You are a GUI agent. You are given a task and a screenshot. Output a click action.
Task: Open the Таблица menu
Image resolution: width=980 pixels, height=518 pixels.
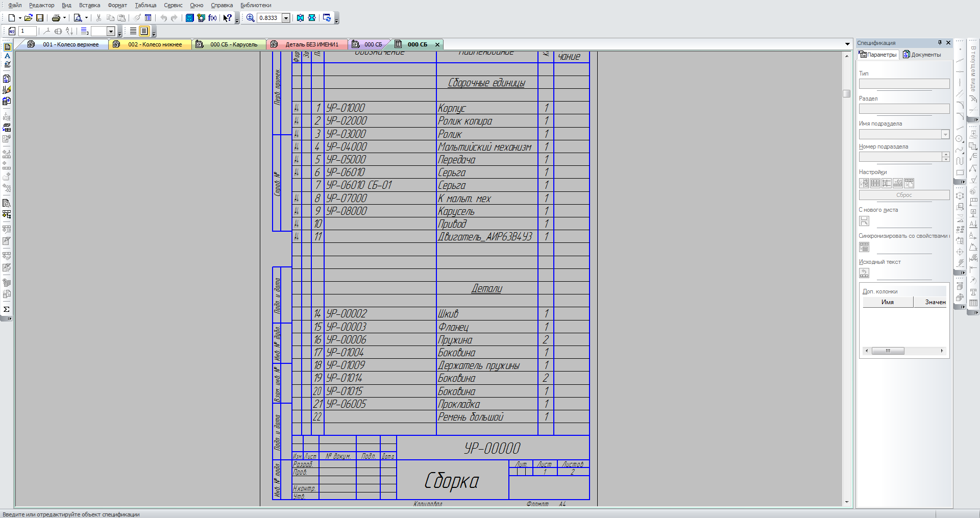[x=145, y=5]
